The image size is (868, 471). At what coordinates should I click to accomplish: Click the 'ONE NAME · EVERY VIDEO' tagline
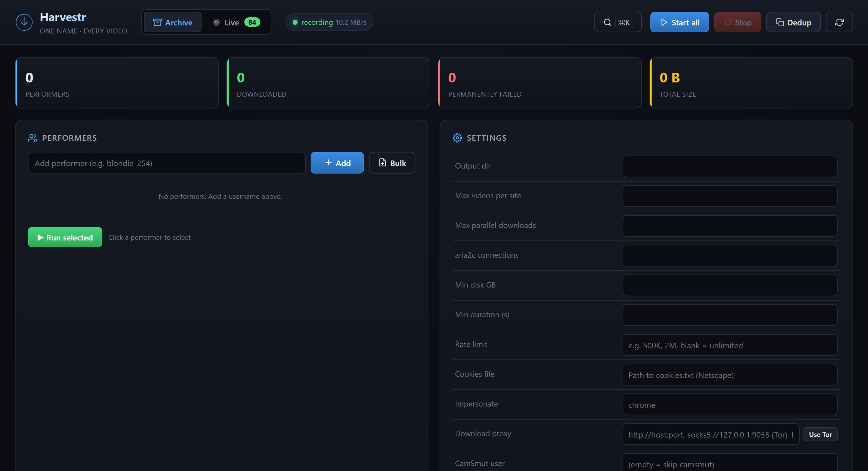(x=83, y=31)
